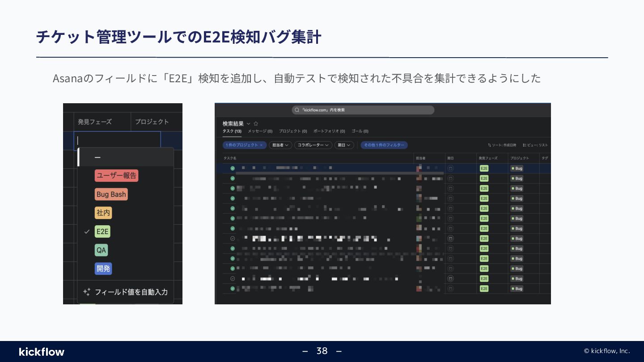Click the 期日 column header in results table
Screen dimensions: 644x362
pos(450,158)
